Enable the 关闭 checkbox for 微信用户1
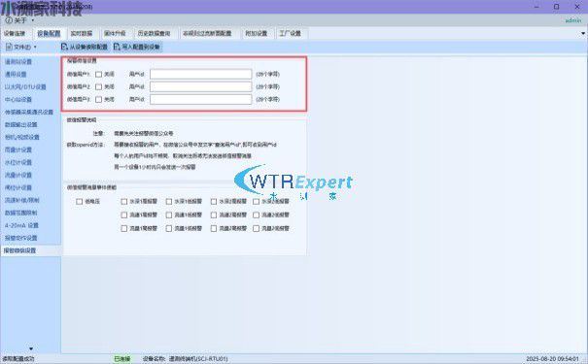588x364 pixels. pos(98,75)
